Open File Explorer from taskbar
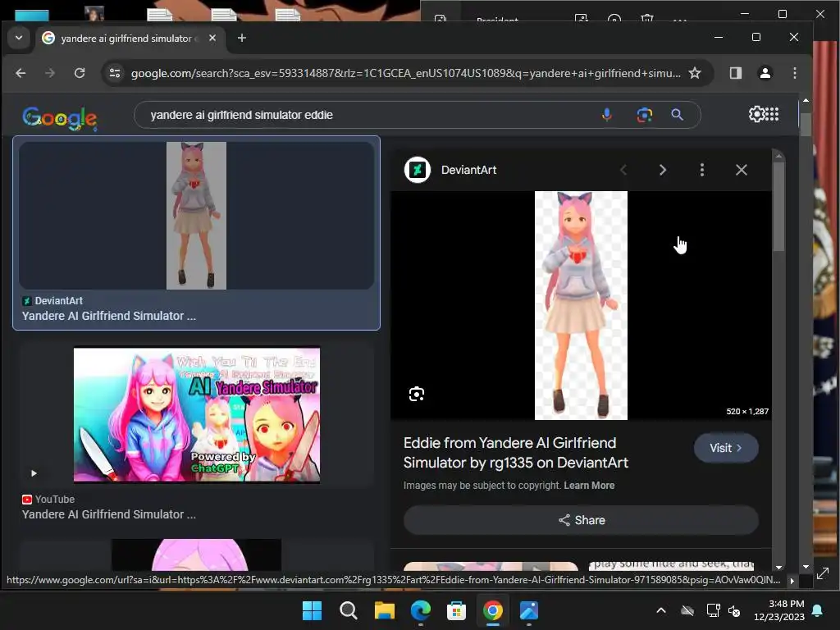This screenshot has width=840, height=630. (x=384, y=610)
